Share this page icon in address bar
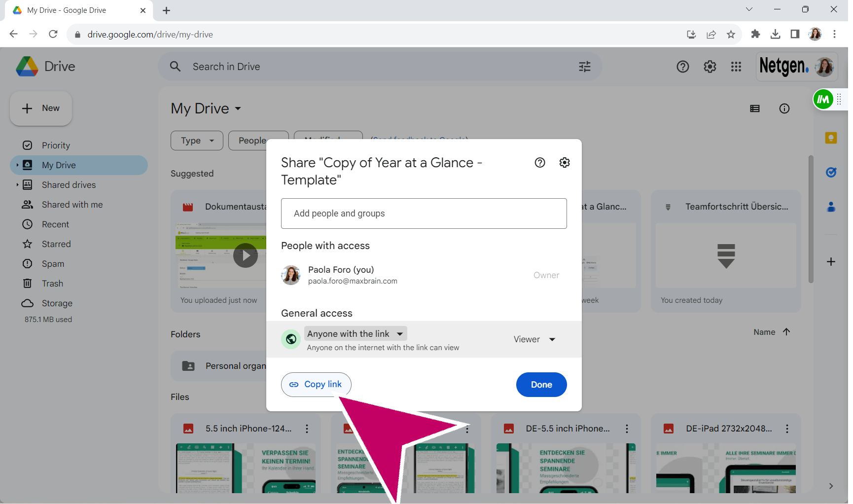The width and height of the screenshot is (853, 504). [711, 34]
